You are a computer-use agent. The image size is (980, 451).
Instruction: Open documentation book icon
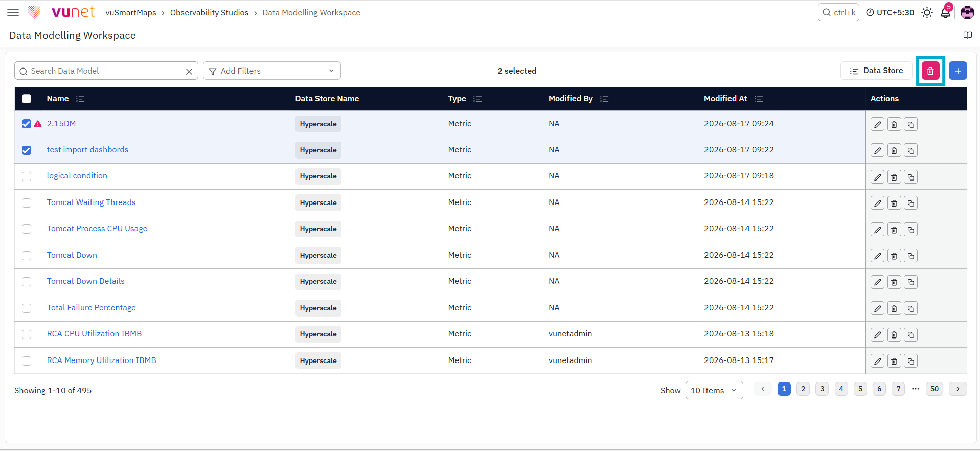click(967, 35)
